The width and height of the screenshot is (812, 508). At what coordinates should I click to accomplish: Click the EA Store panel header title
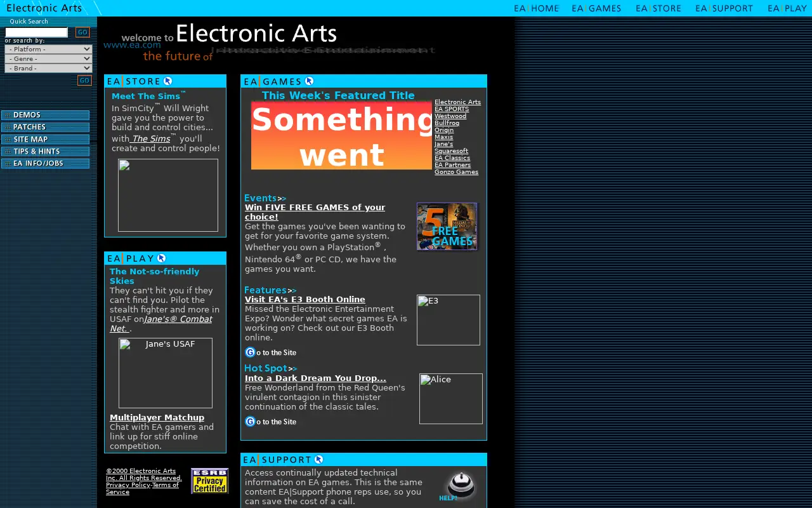pyautogui.click(x=134, y=81)
